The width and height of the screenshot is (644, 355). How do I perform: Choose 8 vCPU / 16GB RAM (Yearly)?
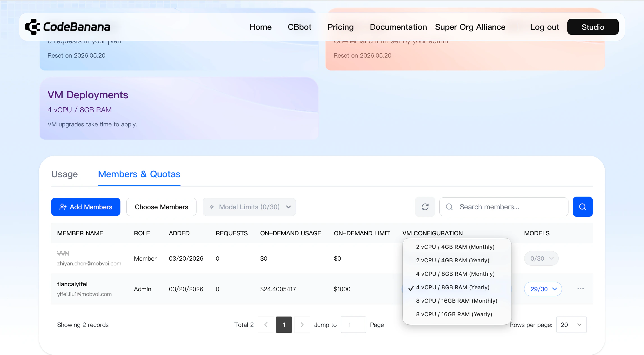(x=457, y=314)
